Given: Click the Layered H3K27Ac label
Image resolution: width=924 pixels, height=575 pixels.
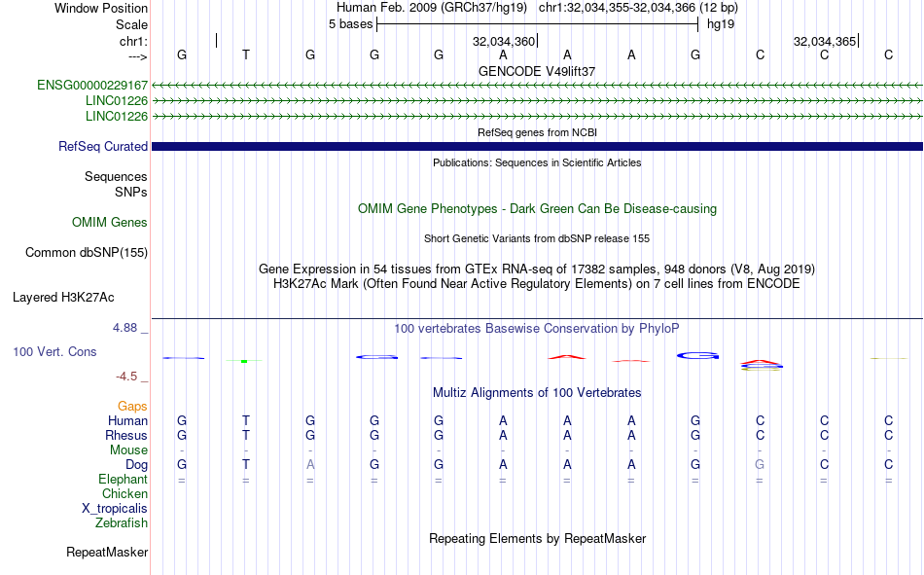Looking at the screenshot, I should tap(63, 298).
